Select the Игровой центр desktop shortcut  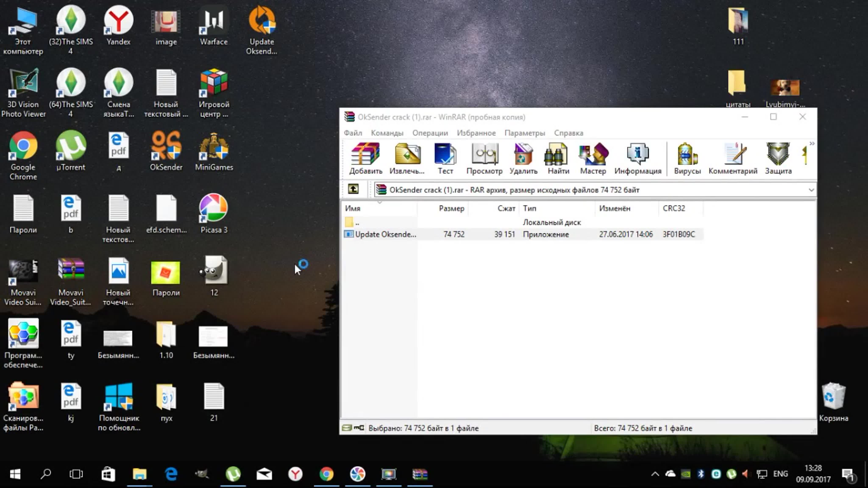214,93
